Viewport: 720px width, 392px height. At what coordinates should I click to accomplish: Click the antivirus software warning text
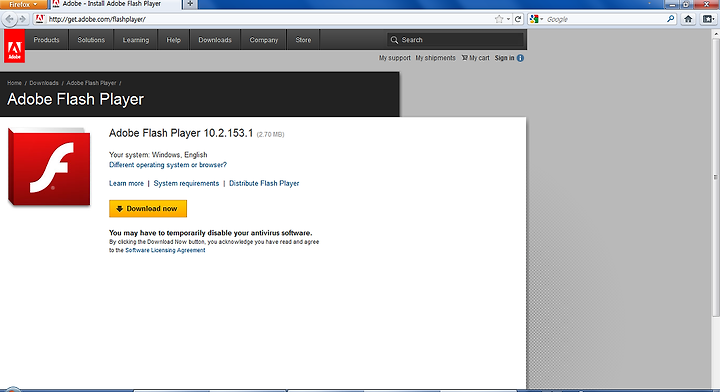point(210,233)
